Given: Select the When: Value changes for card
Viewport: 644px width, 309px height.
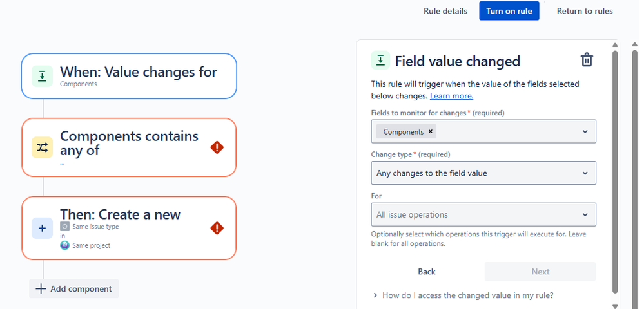Looking at the screenshot, I should [129, 76].
